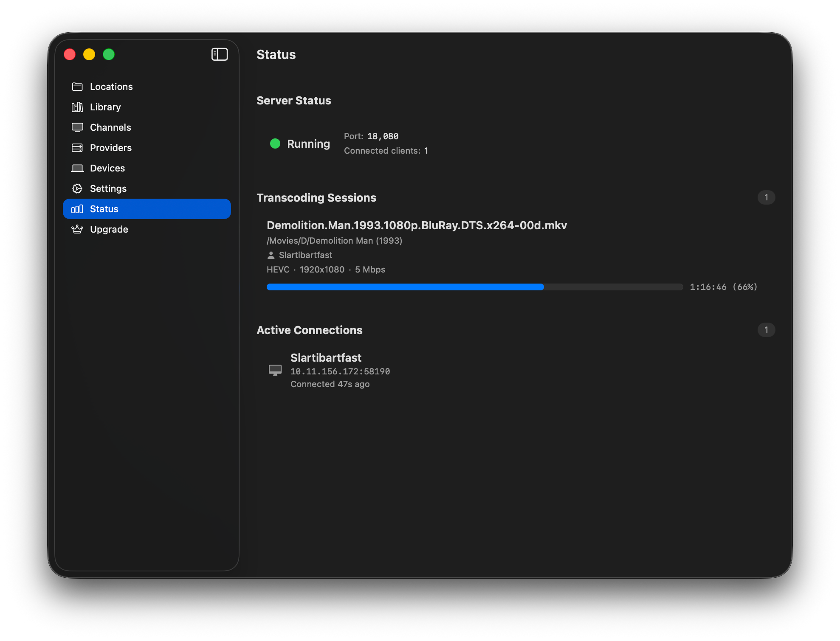Select the Slartibartfast active connection entry
The image size is (840, 641).
pos(326,358)
